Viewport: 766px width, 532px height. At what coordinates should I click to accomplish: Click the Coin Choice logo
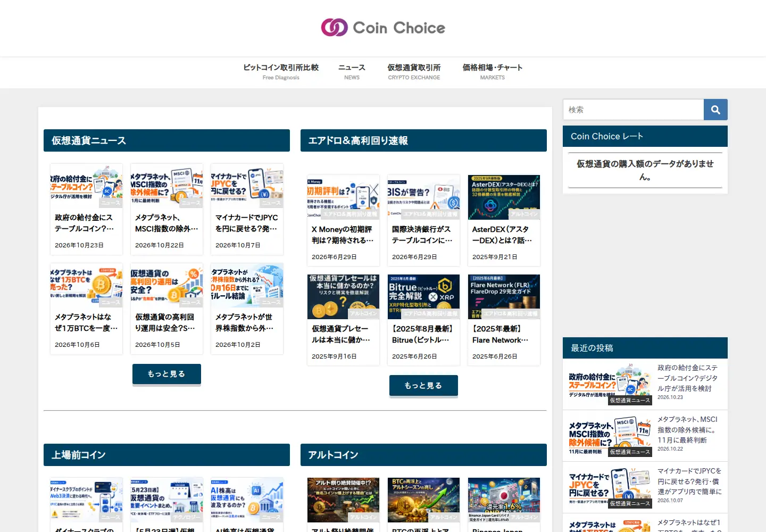click(x=383, y=28)
